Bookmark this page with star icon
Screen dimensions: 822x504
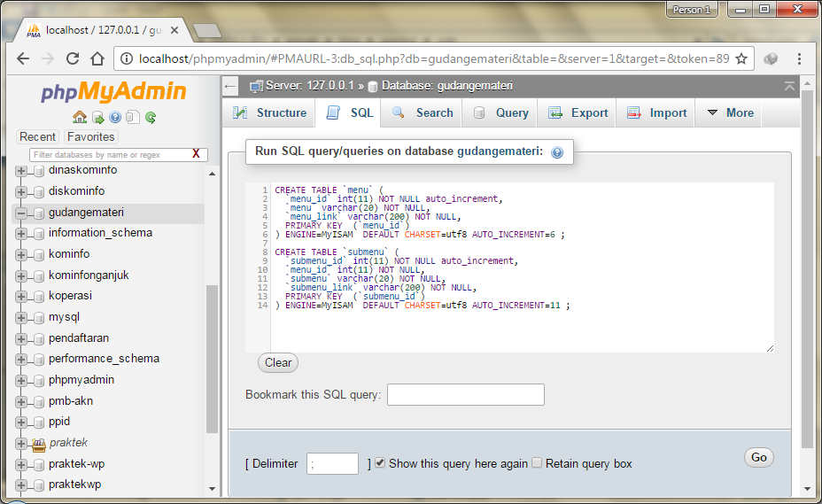(741, 58)
